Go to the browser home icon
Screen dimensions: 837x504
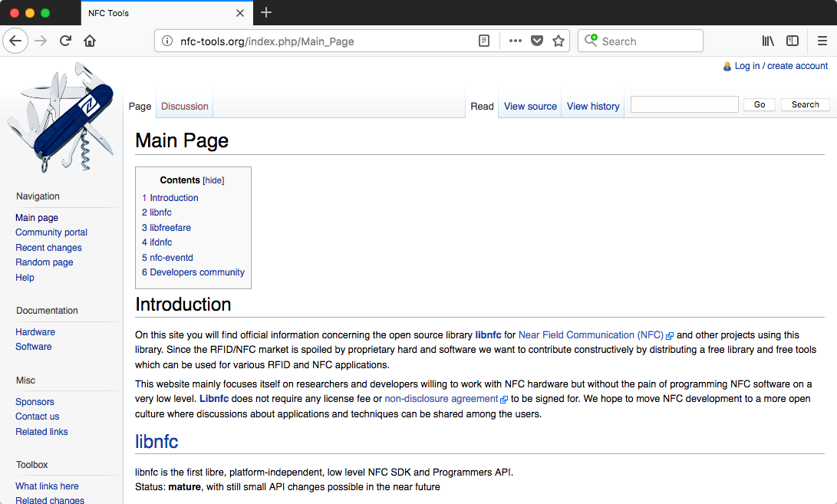coord(90,41)
